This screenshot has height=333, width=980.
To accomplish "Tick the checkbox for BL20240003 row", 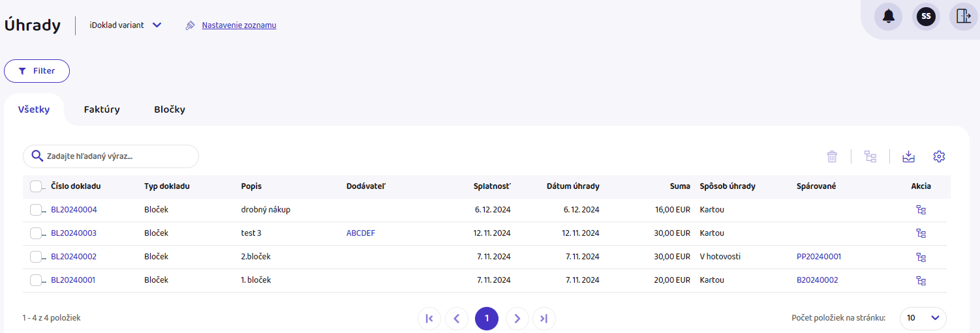I will tap(36, 233).
